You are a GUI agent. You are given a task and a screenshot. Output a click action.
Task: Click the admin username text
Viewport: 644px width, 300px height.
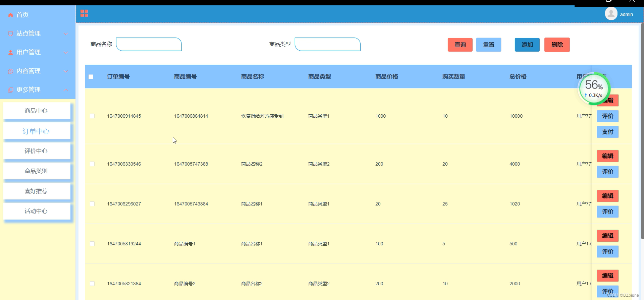coord(626,14)
